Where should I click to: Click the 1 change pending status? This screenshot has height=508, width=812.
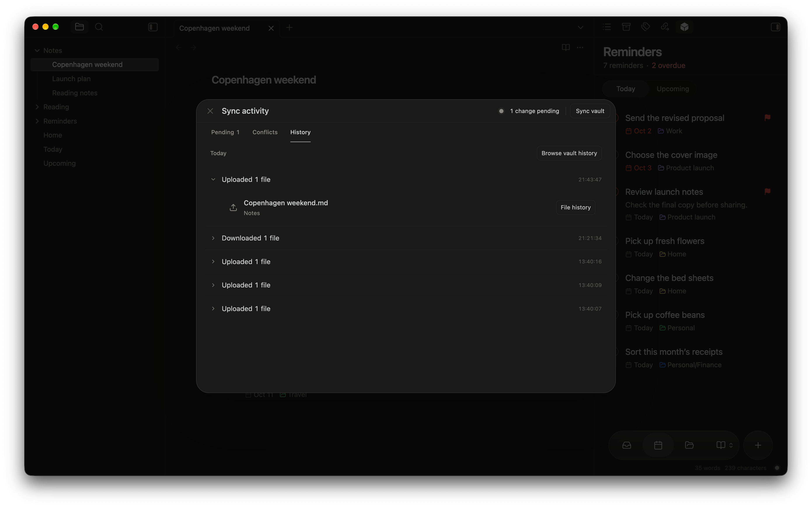[529, 111]
